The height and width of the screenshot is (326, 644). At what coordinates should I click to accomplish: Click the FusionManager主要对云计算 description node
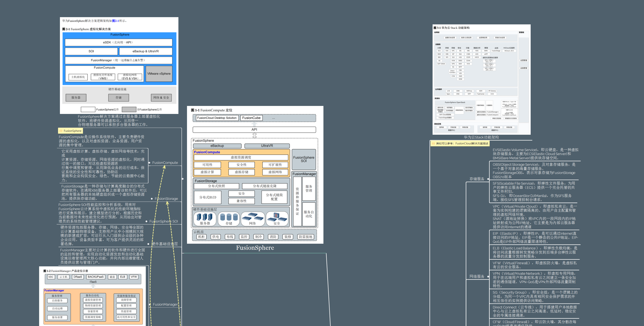[102, 256]
